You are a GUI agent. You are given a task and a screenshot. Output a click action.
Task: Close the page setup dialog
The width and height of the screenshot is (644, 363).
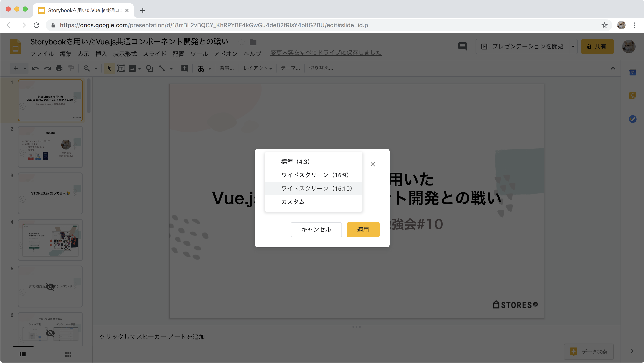(x=373, y=164)
